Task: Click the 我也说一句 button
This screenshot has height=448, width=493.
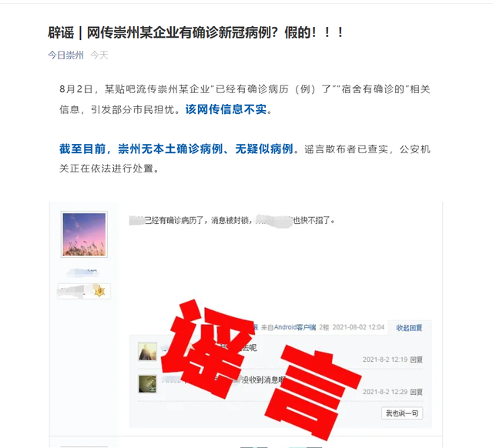Action: point(402,413)
